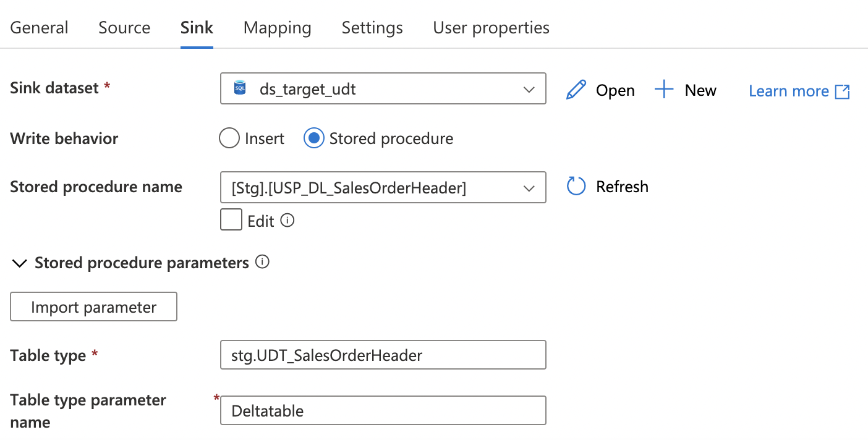The width and height of the screenshot is (868, 440).
Task: Select the Insert write behavior option
Action: tap(229, 138)
